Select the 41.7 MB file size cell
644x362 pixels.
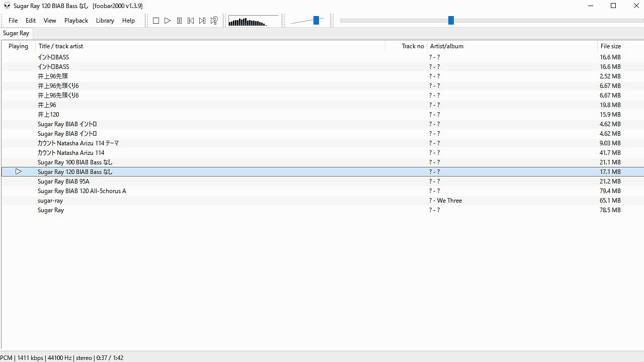[610, 153]
